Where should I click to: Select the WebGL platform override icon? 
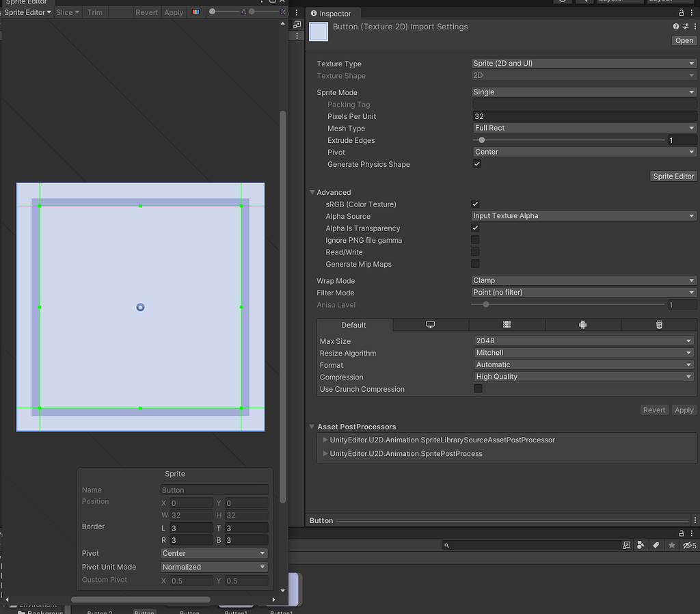(x=658, y=324)
